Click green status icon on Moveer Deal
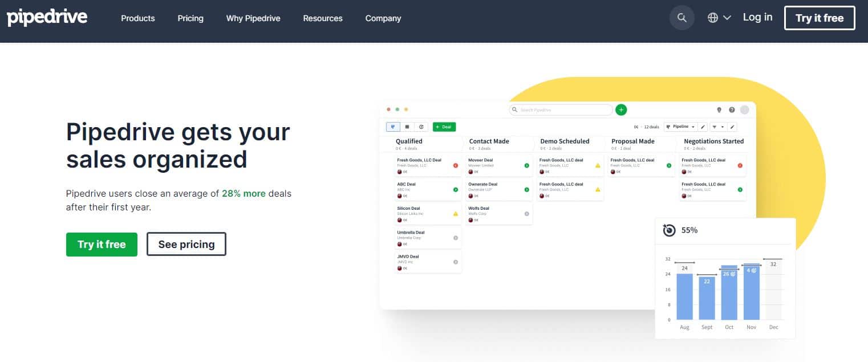The height and width of the screenshot is (362, 868). [526, 165]
